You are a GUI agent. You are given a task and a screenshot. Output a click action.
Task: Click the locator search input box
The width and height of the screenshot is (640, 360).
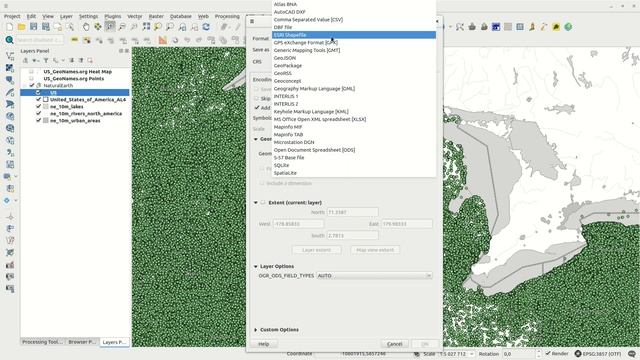39,40
